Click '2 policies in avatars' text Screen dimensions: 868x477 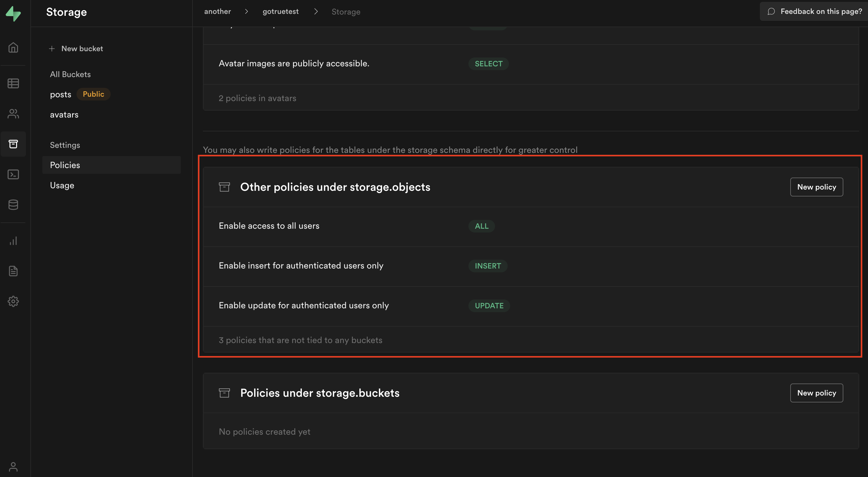[257, 98]
